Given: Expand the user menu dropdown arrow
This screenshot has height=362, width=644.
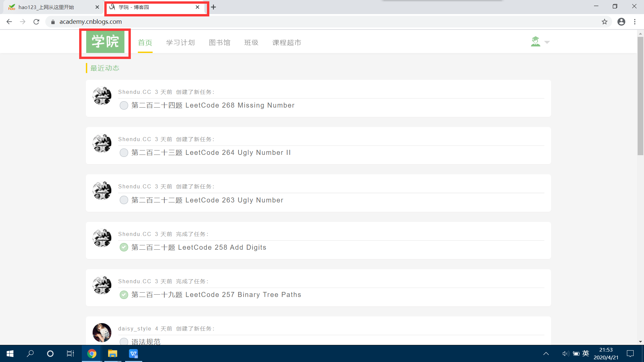Looking at the screenshot, I should tap(547, 42).
